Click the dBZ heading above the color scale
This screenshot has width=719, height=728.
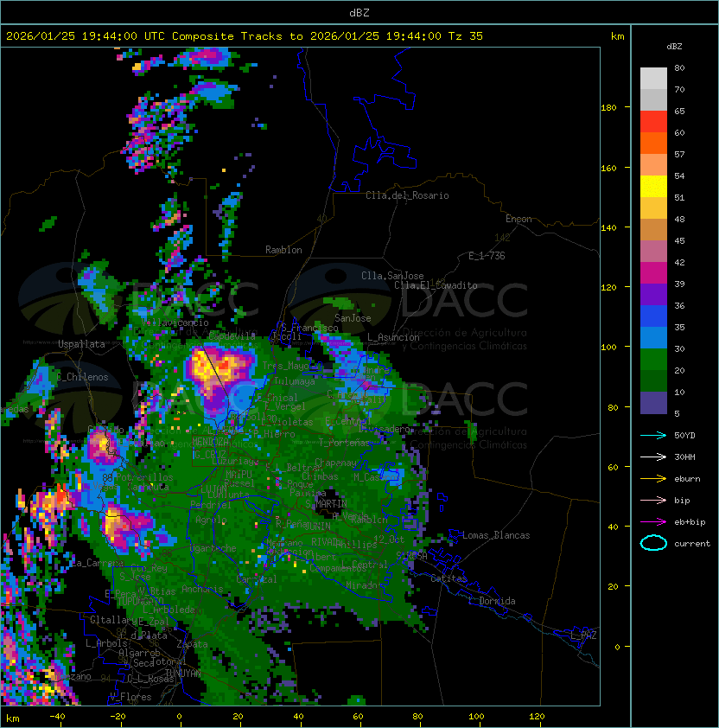[674, 47]
